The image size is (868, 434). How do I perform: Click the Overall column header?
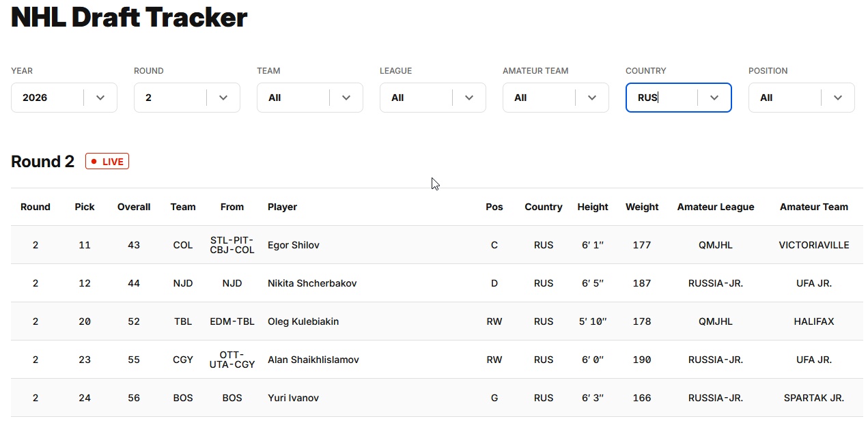[134, 207]
